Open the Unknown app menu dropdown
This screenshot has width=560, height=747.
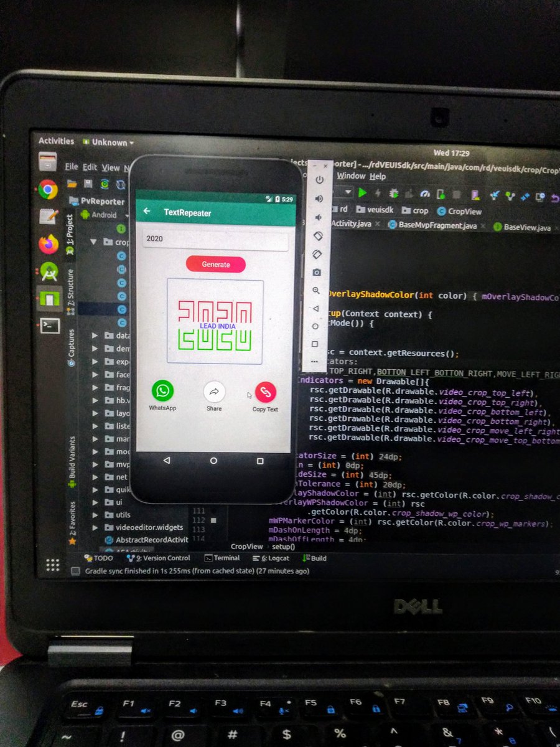tap(109, 142)
